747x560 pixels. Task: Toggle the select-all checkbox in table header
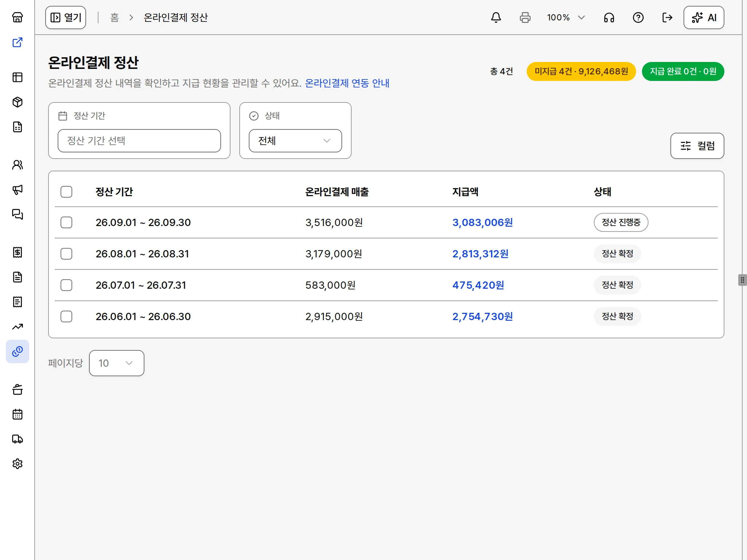tap(66, 192)
